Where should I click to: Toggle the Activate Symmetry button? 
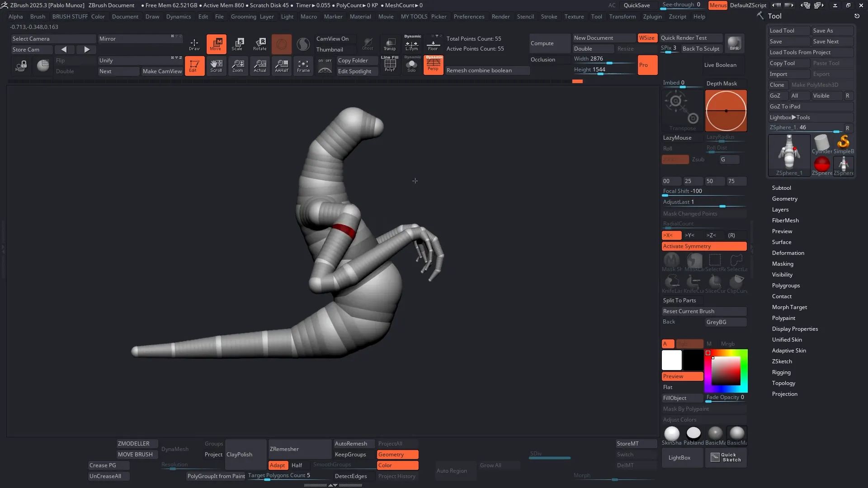(704, 246)
